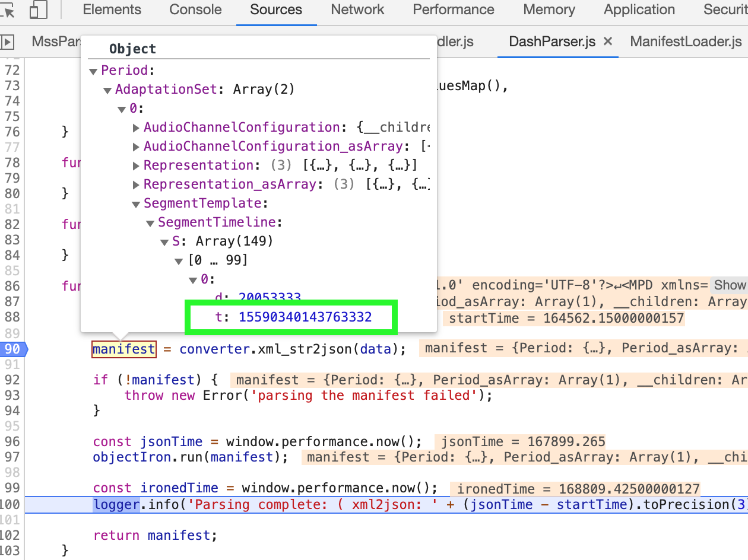Click the show navigator sidebar icon
This screenshot has width=748, height=560.
click(x=7, y=42)
